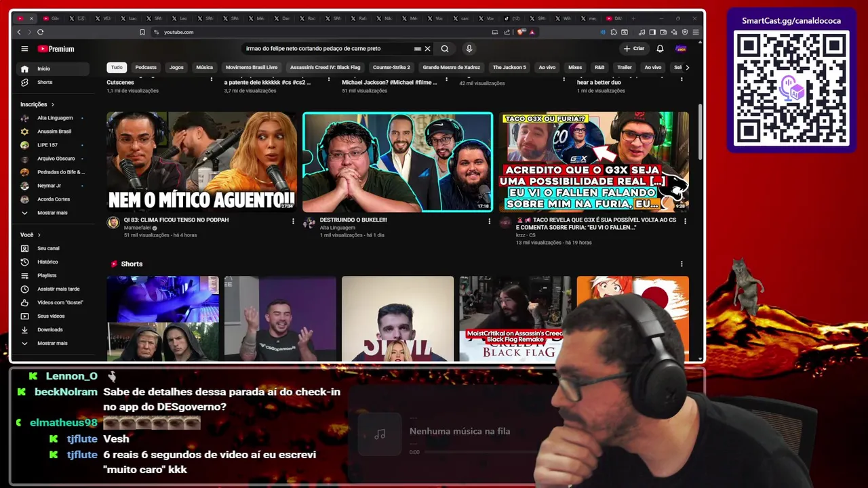Open notifications bell
This screenshot has width=868, height=488.
pos(660,49)
